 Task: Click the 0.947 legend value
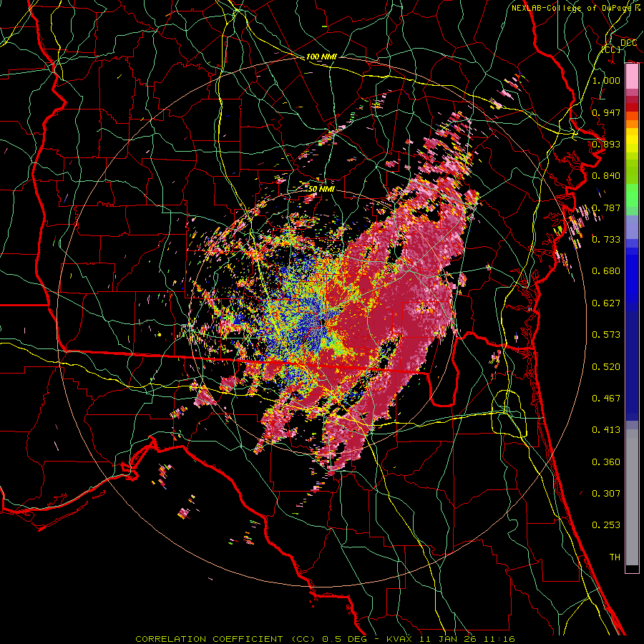pos(606,112)
